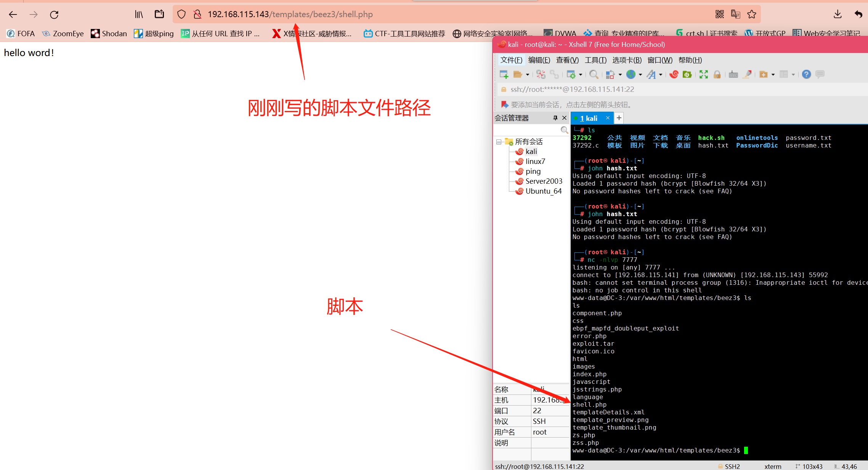Toggle Xshell fullscreen mode icon
The width and height of the screenshot is (868, 470).
(x=703, y=75)
